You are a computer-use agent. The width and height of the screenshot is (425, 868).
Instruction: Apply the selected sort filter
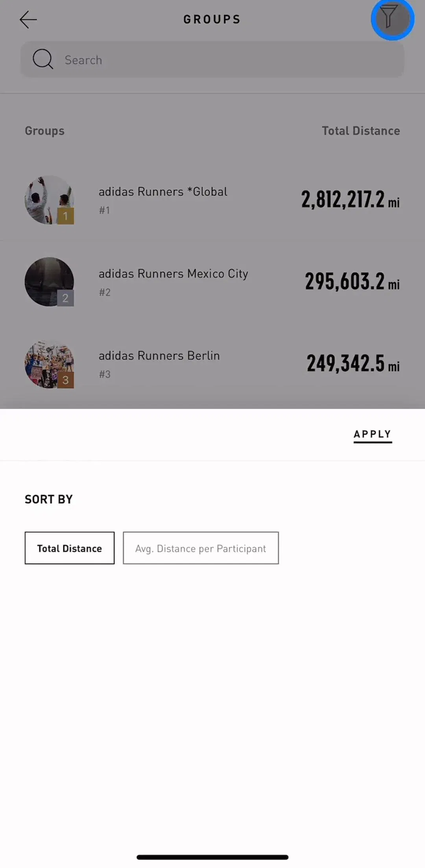[372, 435]
